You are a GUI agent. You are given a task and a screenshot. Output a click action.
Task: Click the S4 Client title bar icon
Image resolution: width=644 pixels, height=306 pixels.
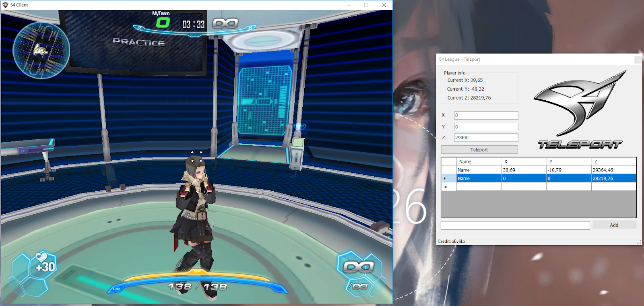tap(5, 5)
